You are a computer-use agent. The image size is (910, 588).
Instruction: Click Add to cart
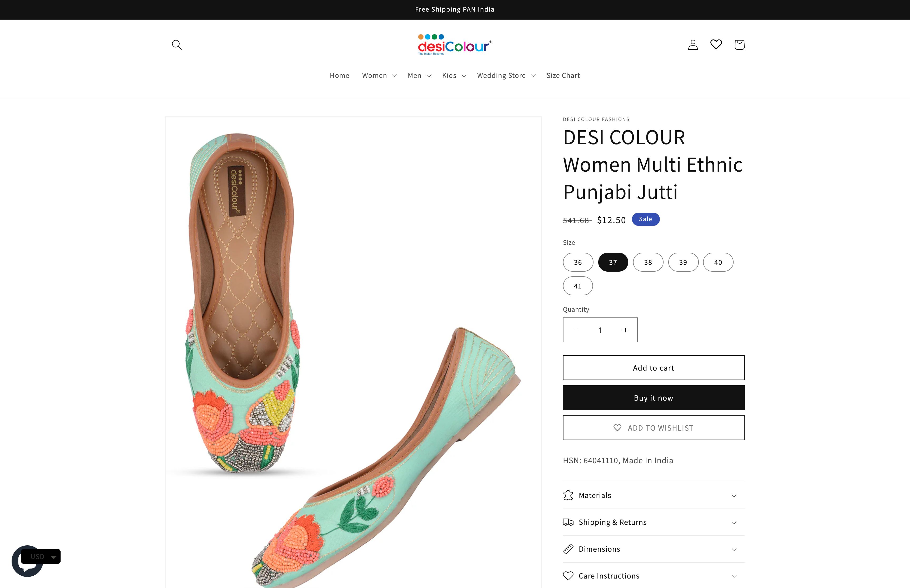point(653,368)
